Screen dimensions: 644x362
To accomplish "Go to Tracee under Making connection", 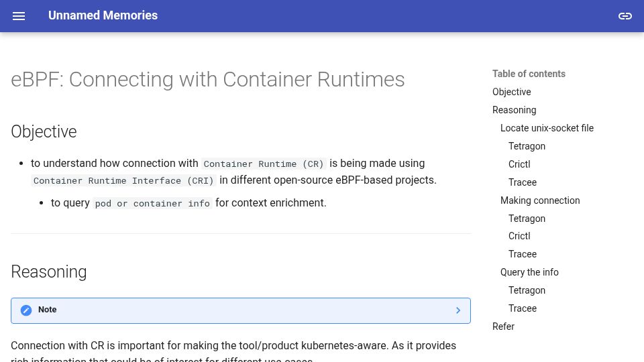I will [x=523, y=254].
